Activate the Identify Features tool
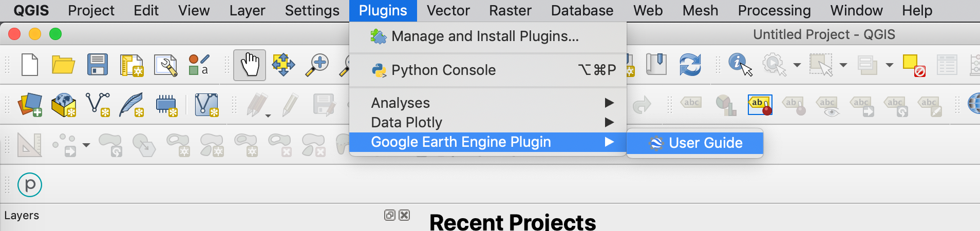 click(740, 65)
